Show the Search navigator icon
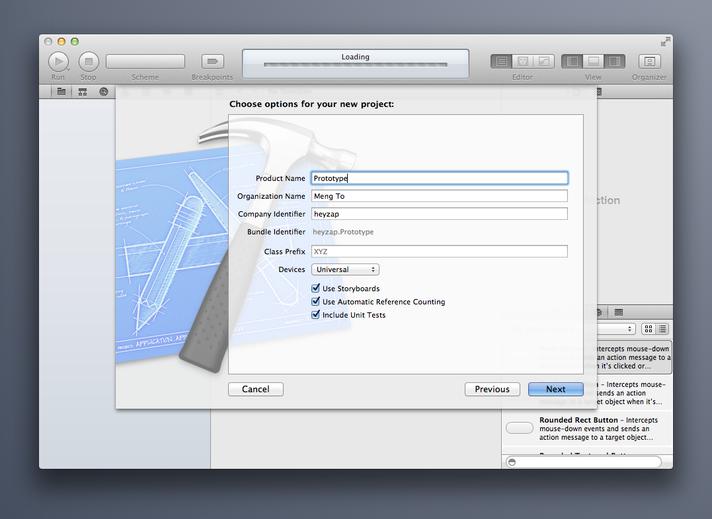This screenshot has height=519, width=712. point(104,92)
